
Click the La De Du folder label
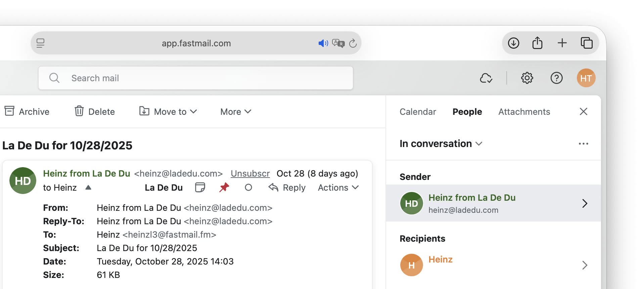click(x=164, y=188)
